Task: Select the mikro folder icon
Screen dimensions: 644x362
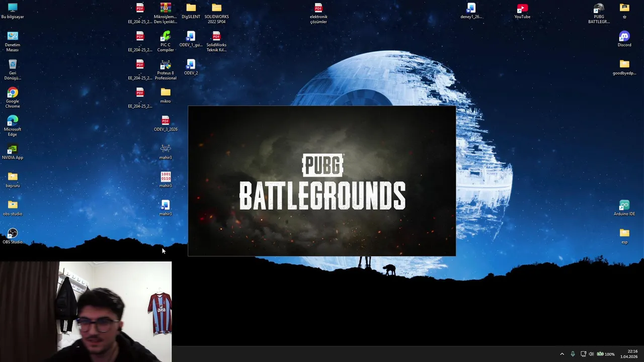Action: [x=166, y=96]
